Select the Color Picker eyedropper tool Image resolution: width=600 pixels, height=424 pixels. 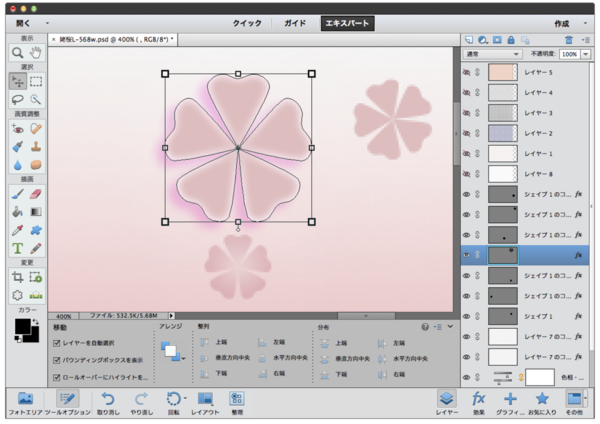(18, 230)
